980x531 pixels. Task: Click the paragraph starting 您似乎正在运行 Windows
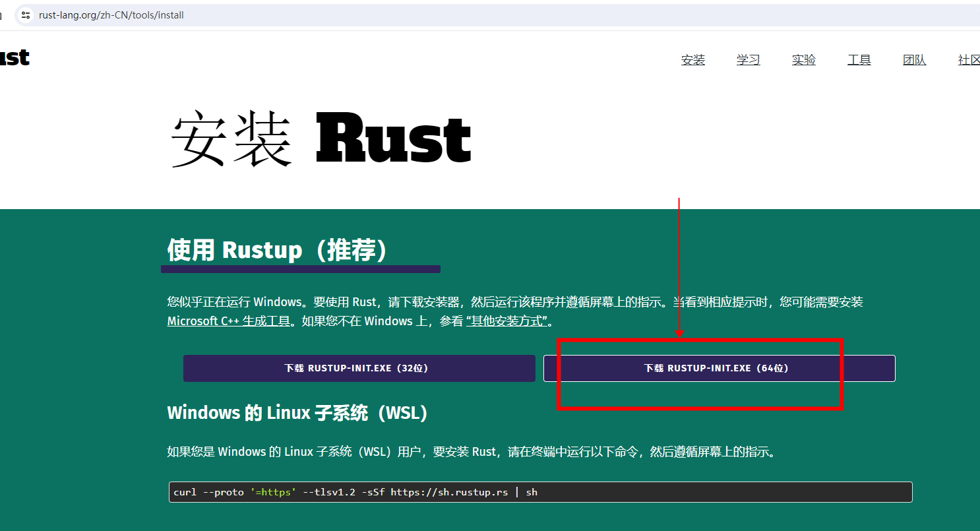515,311
